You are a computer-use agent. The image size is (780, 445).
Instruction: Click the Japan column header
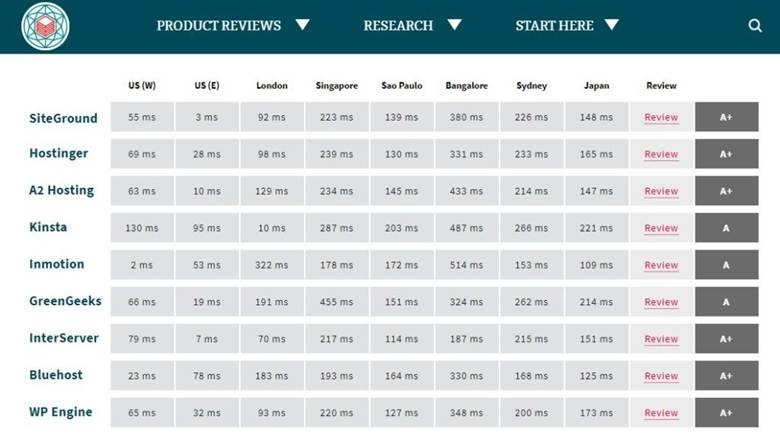(x=596, y=86)
